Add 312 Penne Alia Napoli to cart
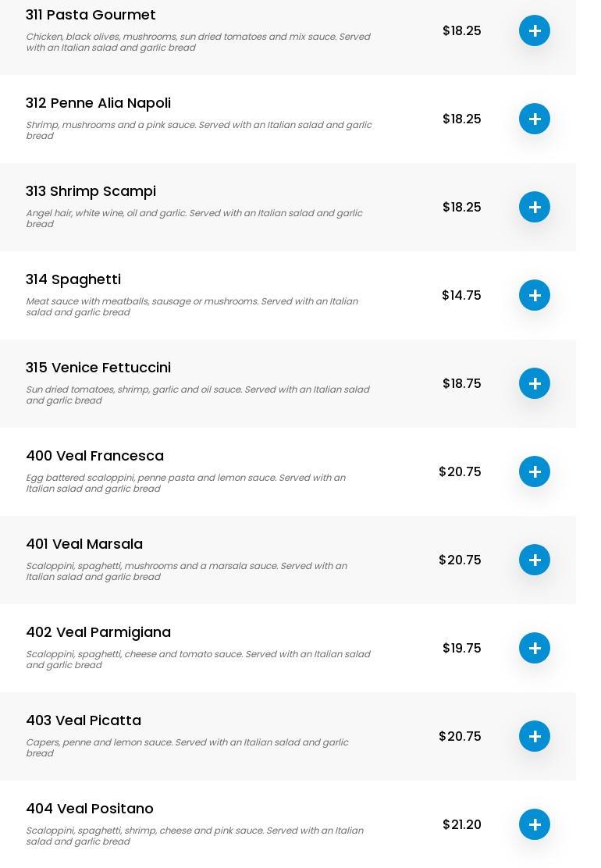601x868 pixels. coord(535,119)
